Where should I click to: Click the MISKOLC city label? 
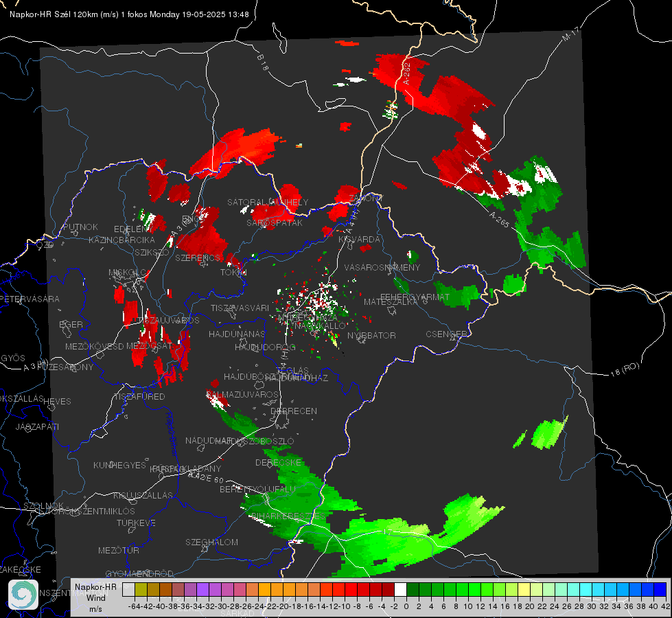[x=128, y=273]
